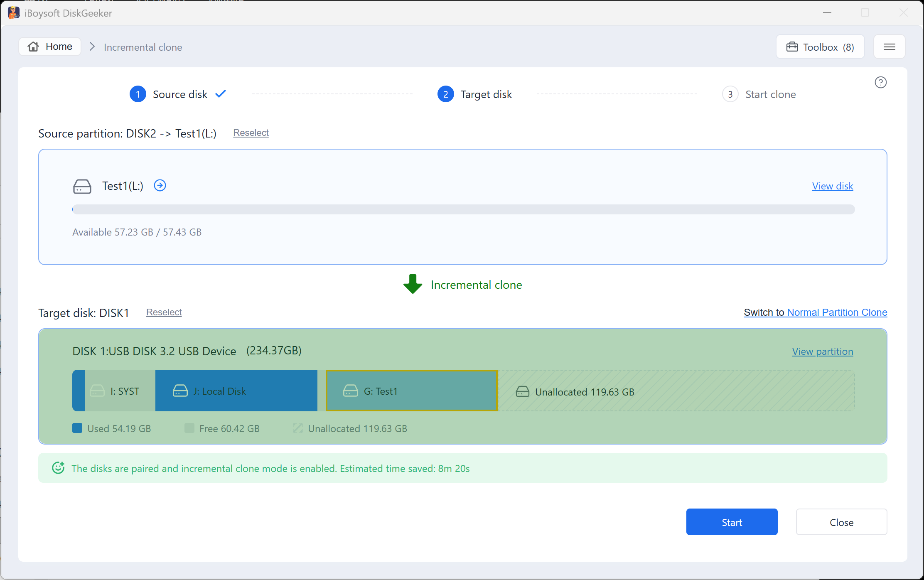The image size is (924, 580).
Task: Click the Incremental clone breadcrumb text
Action: (143, 47)
